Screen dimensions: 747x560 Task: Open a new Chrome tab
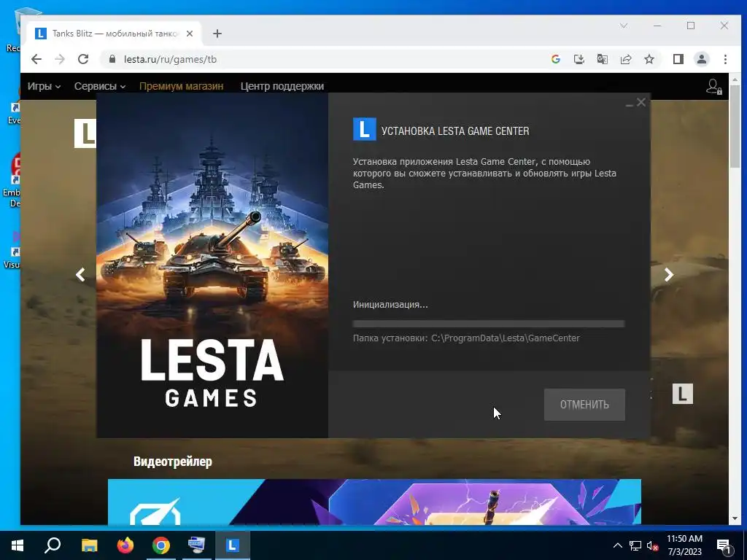(x=217, y=34)
